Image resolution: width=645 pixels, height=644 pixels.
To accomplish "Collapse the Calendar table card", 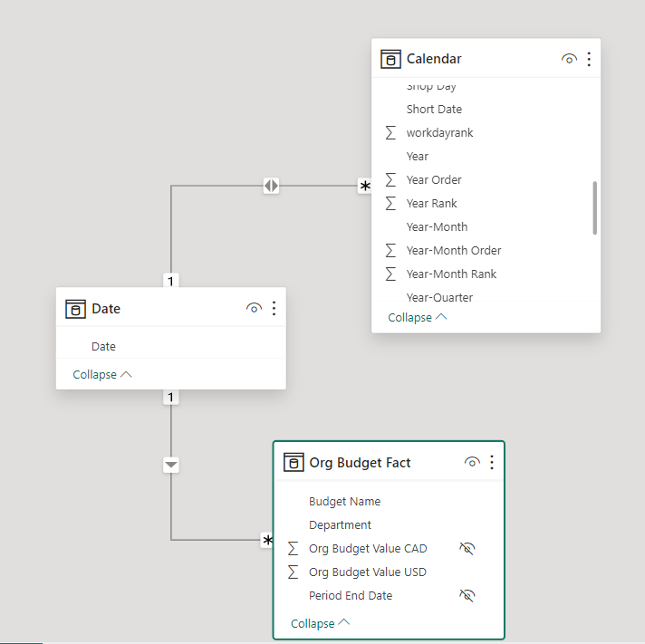I will click(417, 318).
